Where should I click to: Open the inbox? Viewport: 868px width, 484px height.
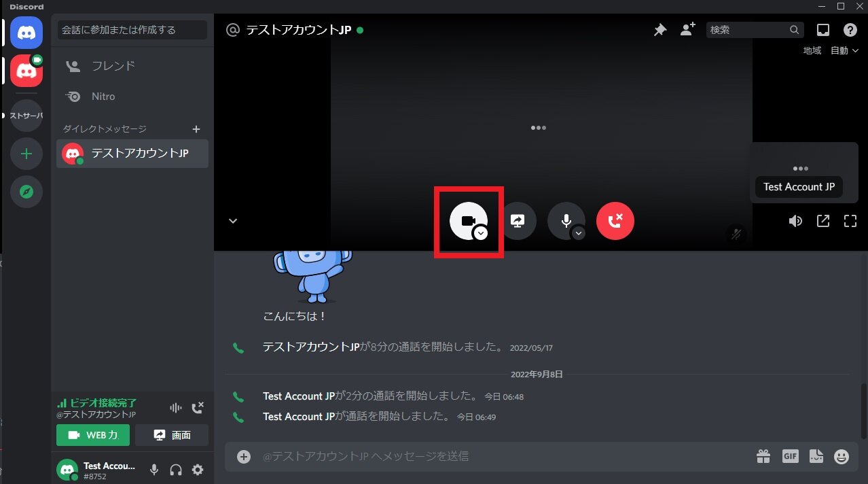823,30
